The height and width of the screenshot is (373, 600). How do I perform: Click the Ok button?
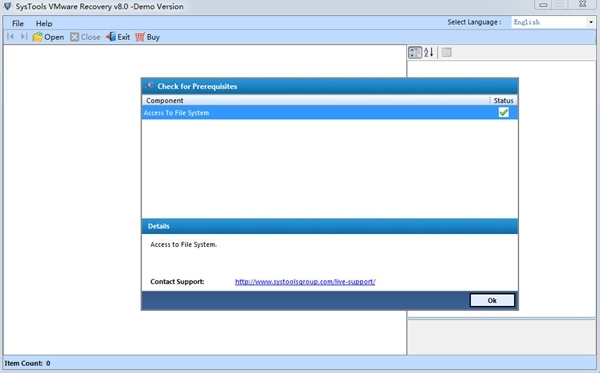[x=492, y=300]
